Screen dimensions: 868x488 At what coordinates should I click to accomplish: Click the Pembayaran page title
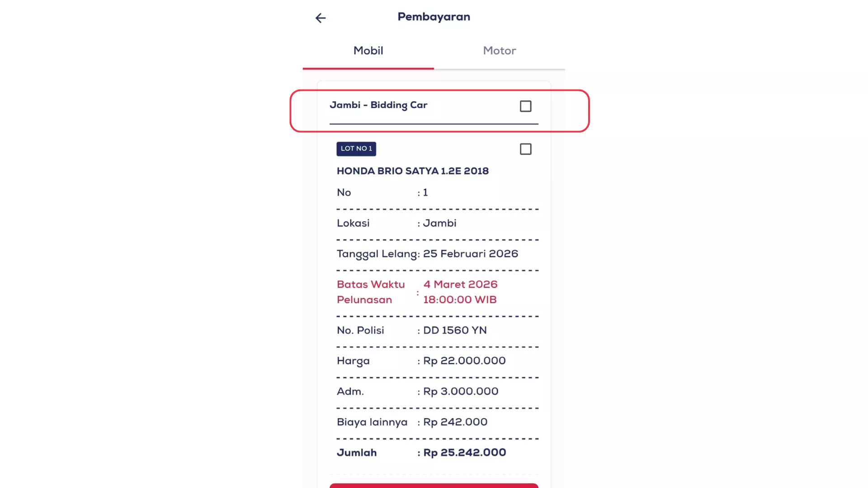[434, 17]
